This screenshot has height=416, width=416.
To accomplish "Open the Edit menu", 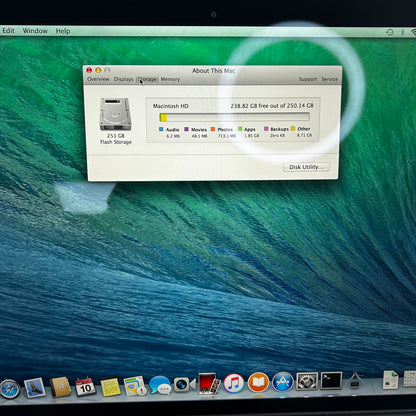I will click(x=8, y=31).
